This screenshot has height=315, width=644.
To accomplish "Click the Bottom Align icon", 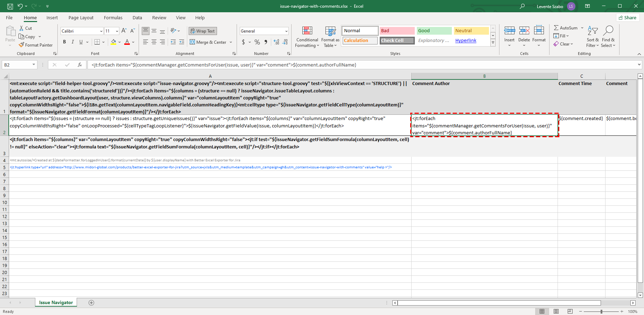I will click(162, 31).
